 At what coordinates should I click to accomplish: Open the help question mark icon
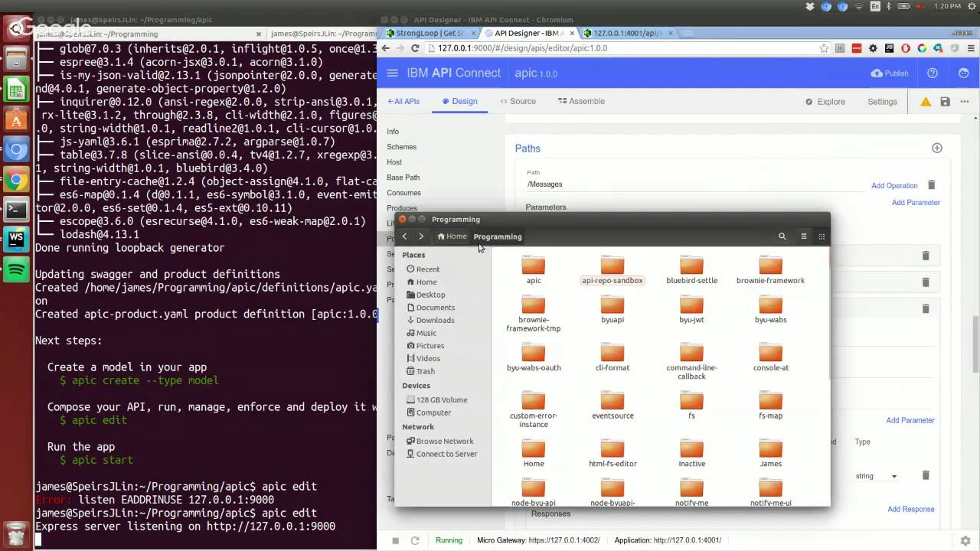pyautogui.click(x=933, y=73)
